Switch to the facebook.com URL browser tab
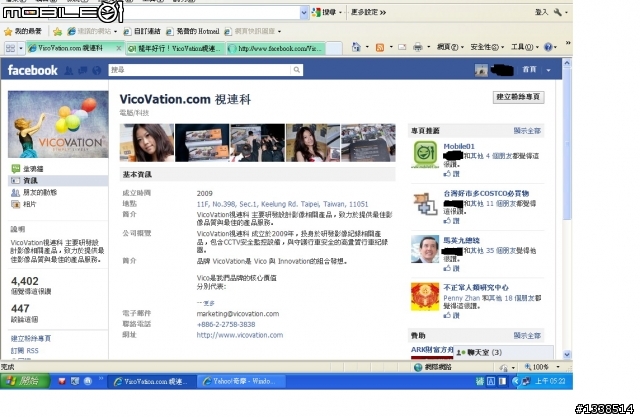 point(277,49)
